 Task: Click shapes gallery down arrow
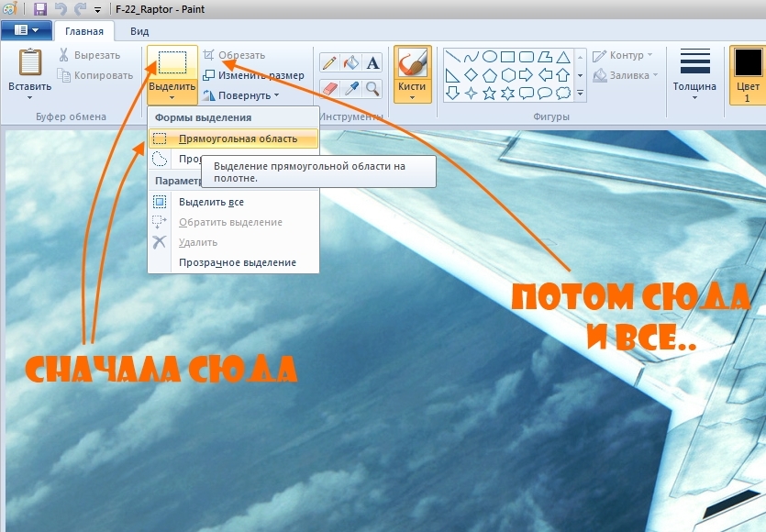[x=581, y=75]
